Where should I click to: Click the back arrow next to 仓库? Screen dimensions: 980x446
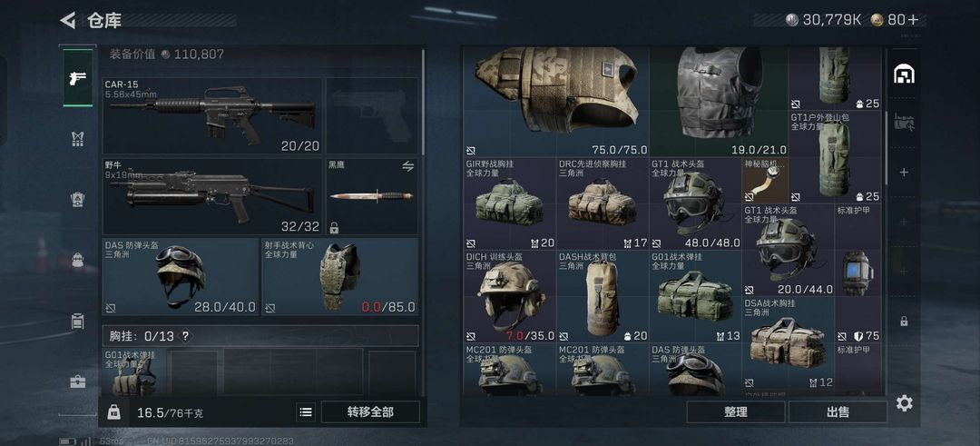pyautogui.click(x=67, y=20)
